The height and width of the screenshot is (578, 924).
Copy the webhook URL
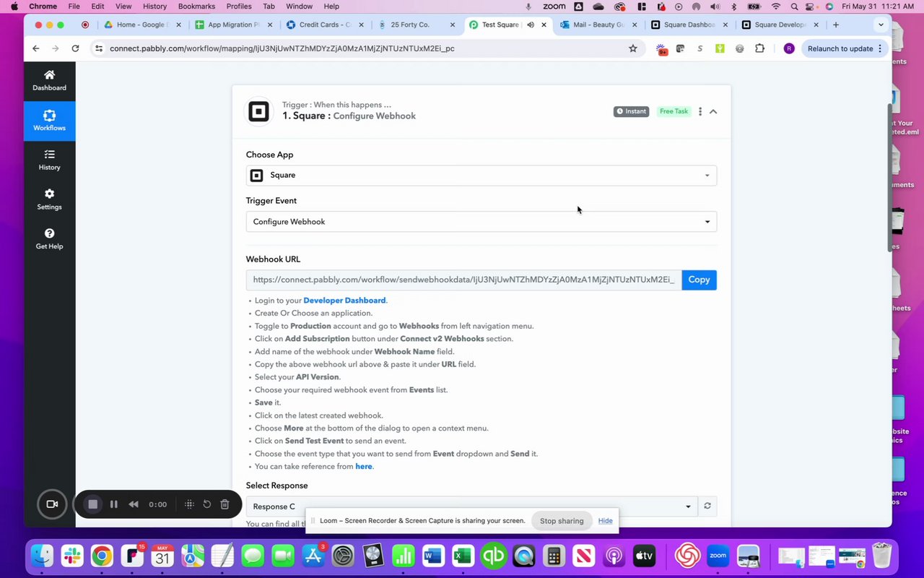point(699,280)
